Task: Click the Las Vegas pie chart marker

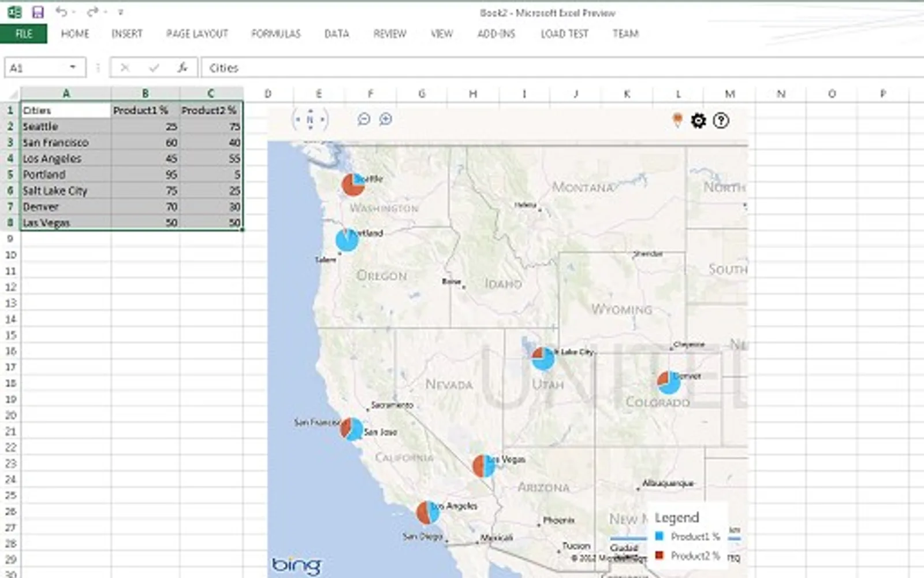Action: pyautogui.click(x=484, y=466)
